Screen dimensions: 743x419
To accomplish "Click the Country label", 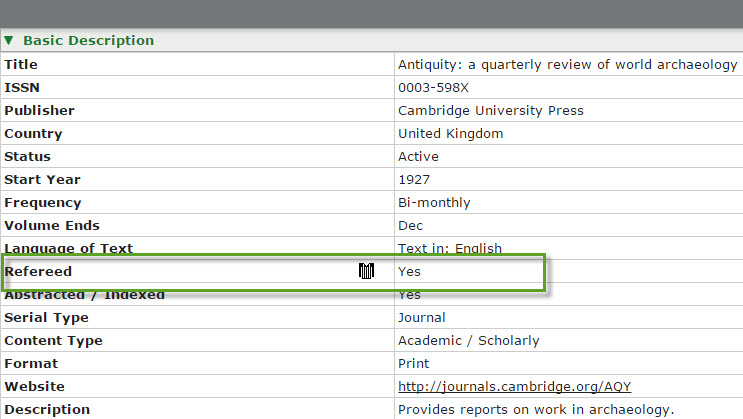I will point(33,134).
